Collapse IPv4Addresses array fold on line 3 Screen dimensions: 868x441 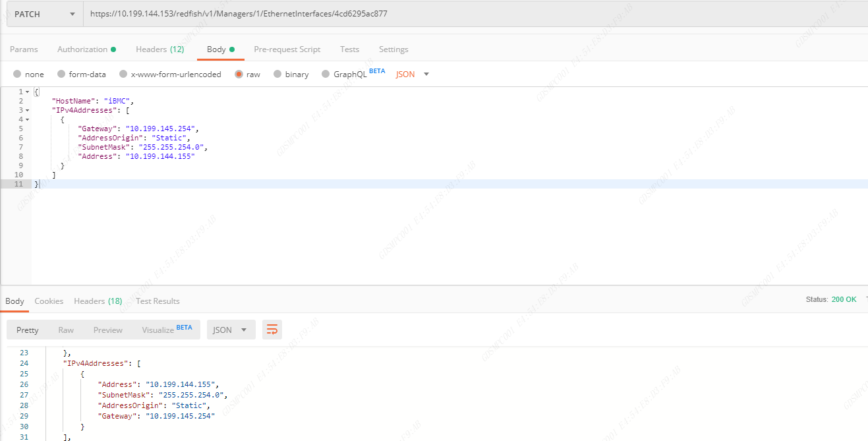point(27,110)
